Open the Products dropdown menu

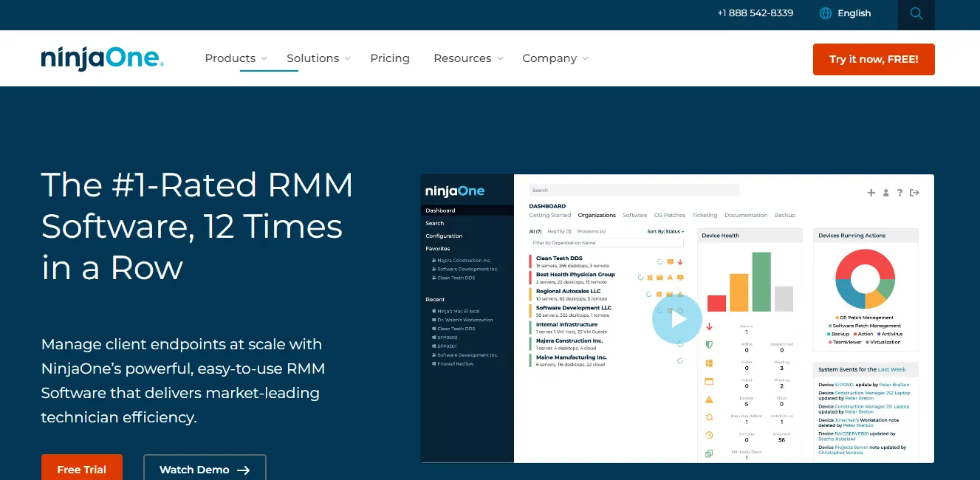pyautogui.click(x=236, y=58)
